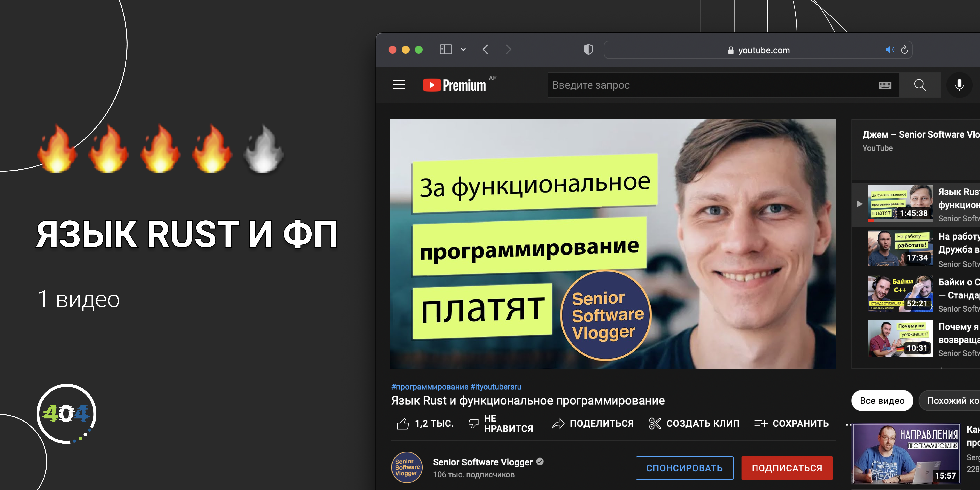This screenshot has width=980, height=490.
Task: Open playlist title 'Джем – Senior Software Vlogger'
Action: click(x=921, y=135)
